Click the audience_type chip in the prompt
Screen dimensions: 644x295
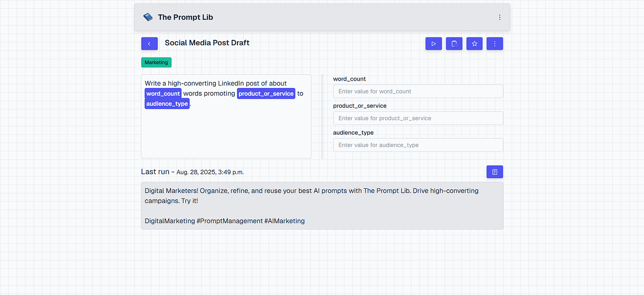click(167, 103)
